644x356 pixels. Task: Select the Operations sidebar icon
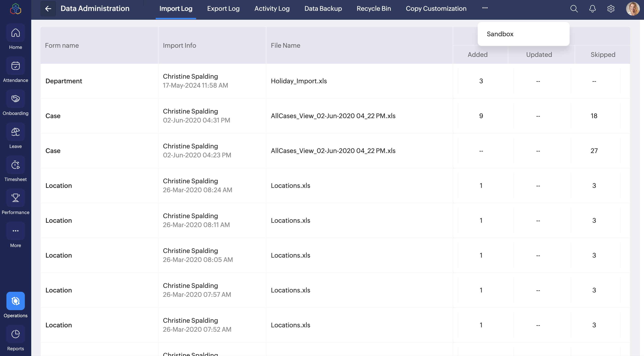(x=15, y=301)
